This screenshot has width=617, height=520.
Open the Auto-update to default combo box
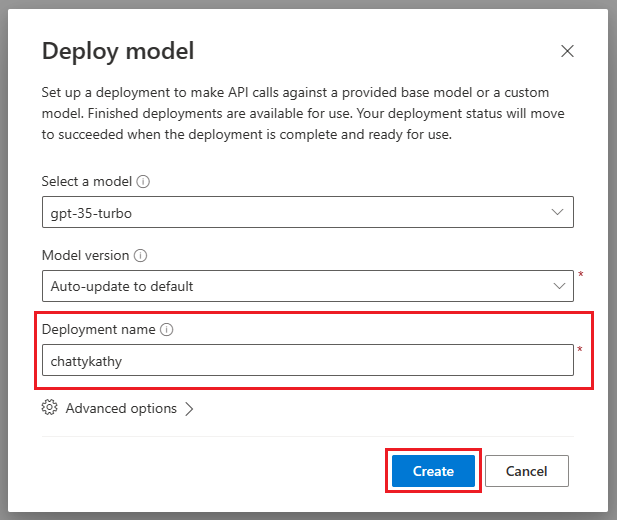(308, 286)
